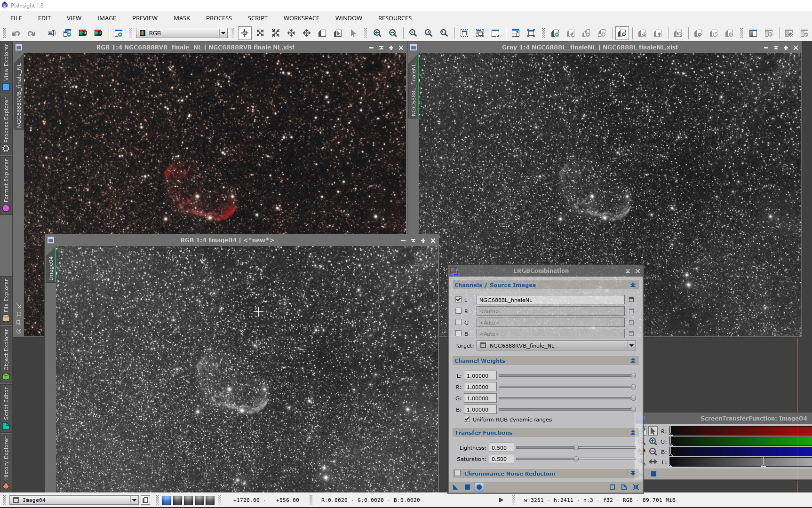The height and width of the screenshot is (508, 812).
Task: Collapse the Channel Weights section
Action: coord(633,361)
